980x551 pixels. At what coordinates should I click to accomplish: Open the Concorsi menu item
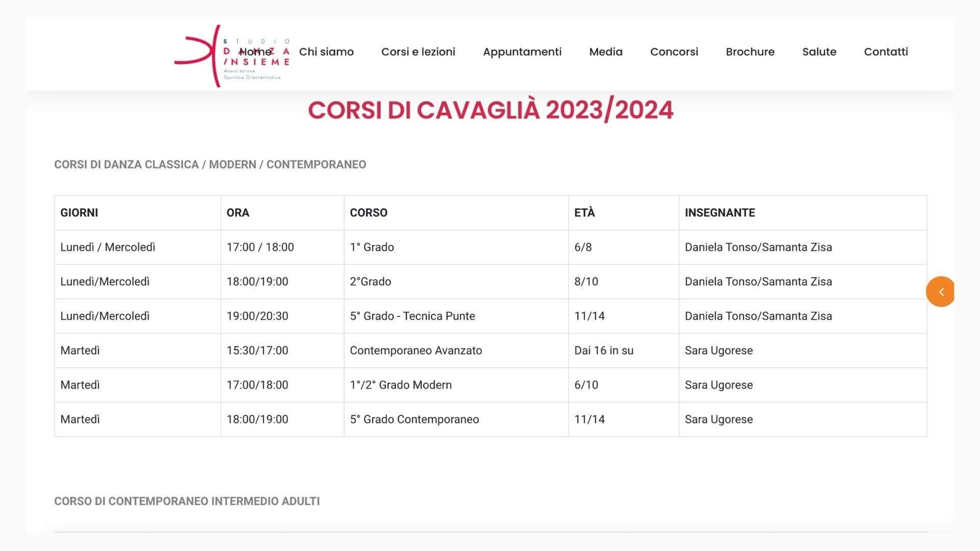coord(674,52)
